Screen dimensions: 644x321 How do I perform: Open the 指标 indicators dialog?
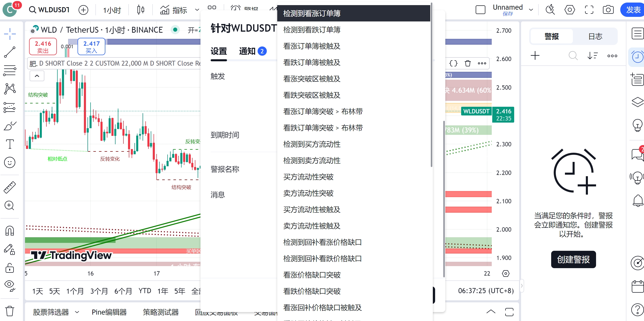173,10
